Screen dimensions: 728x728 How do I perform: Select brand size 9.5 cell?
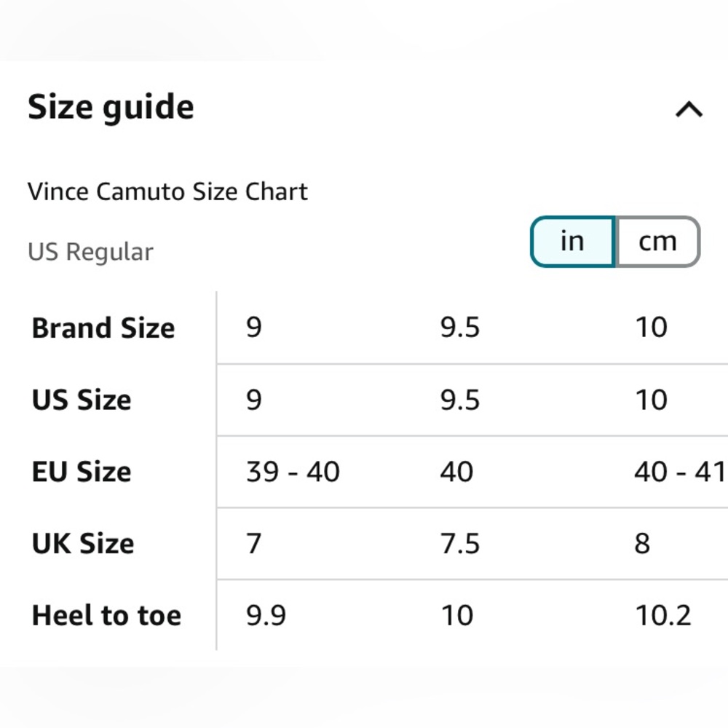coord(459,328)
